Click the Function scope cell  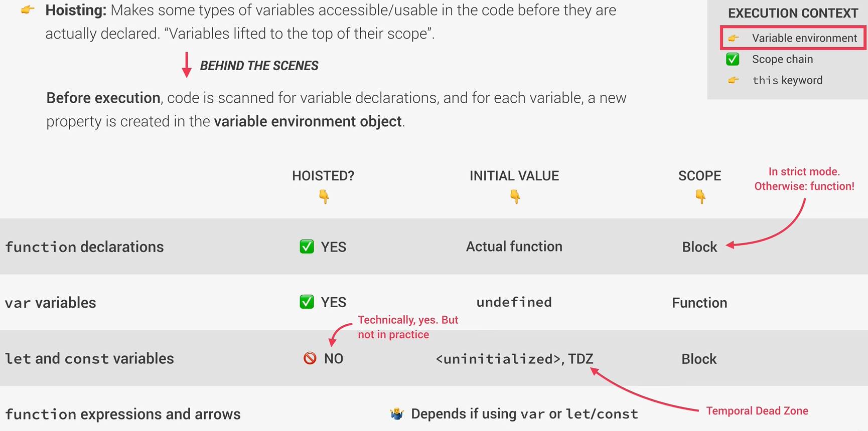click(699, 303)
